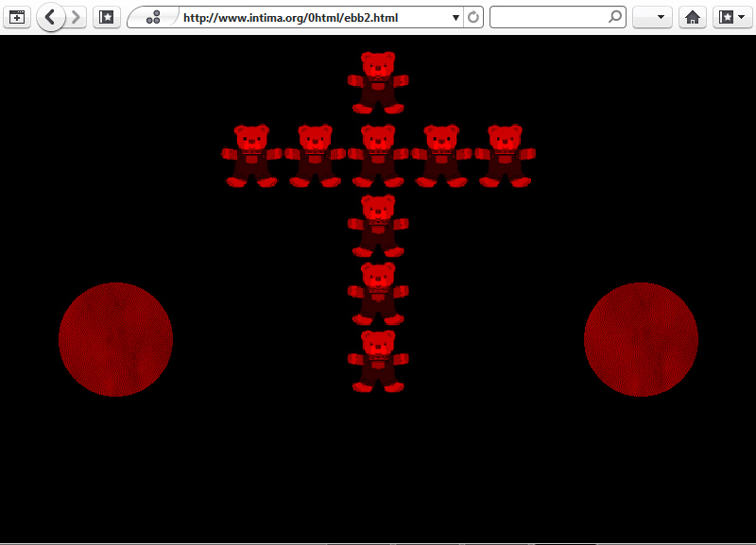Open the dropdown button beside the search box
Viewport: 756px width, 545px height.
651,17
